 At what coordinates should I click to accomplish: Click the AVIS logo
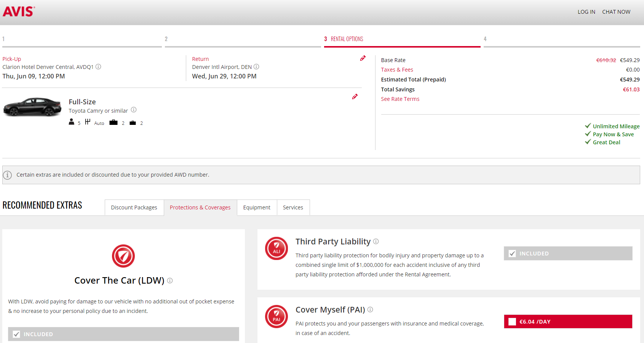point(19,12)
